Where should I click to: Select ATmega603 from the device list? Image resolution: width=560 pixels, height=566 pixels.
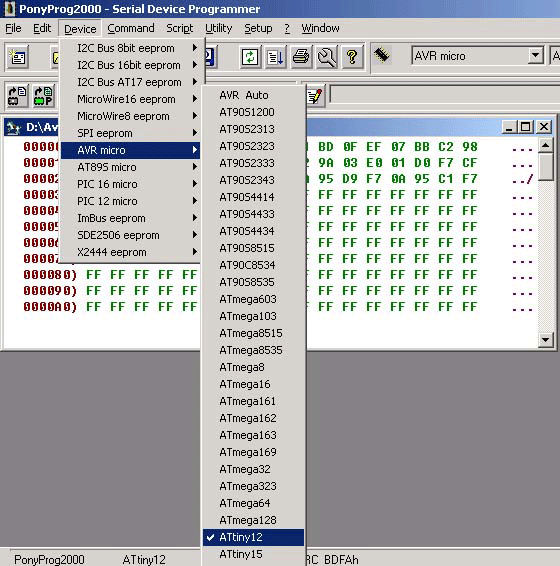click(x=253, y=299)
